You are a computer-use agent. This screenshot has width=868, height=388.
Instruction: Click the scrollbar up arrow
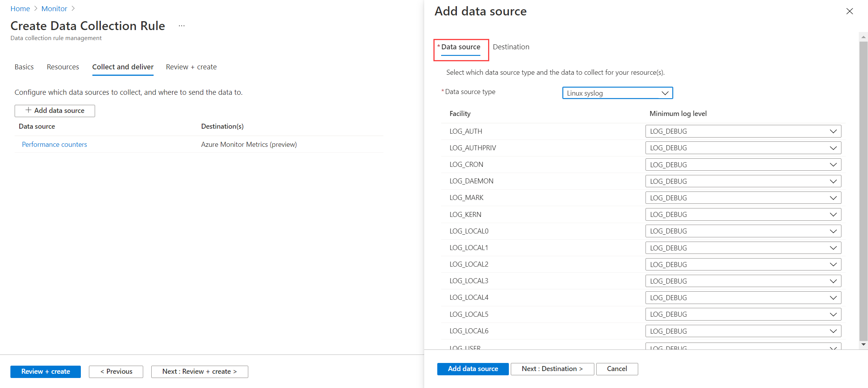coord(863,37)
